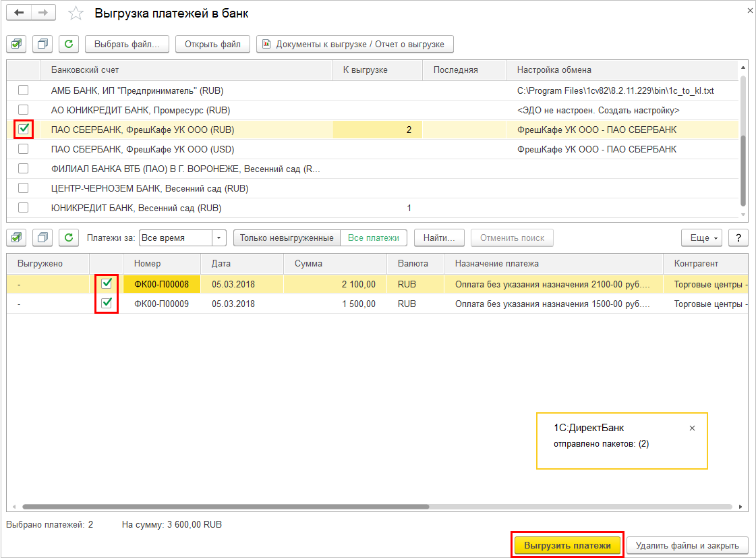Untick payment ФК00-П00009 checkbox
This screenshot has height=558, width=756.
click(x=107, y=304)
